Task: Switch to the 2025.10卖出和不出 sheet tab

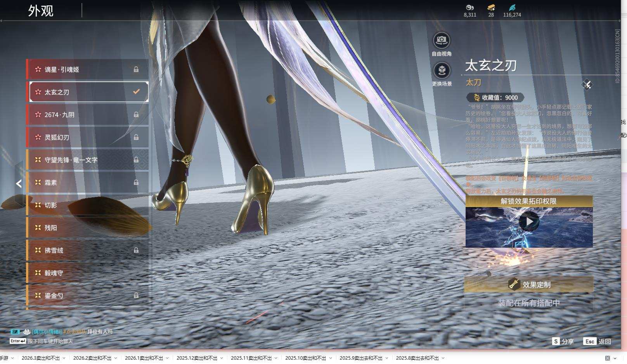Action: 305,358
